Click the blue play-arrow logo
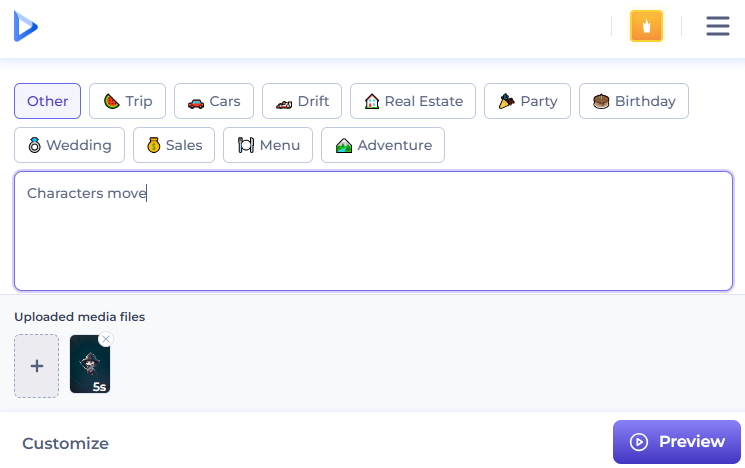 point(25,26)
